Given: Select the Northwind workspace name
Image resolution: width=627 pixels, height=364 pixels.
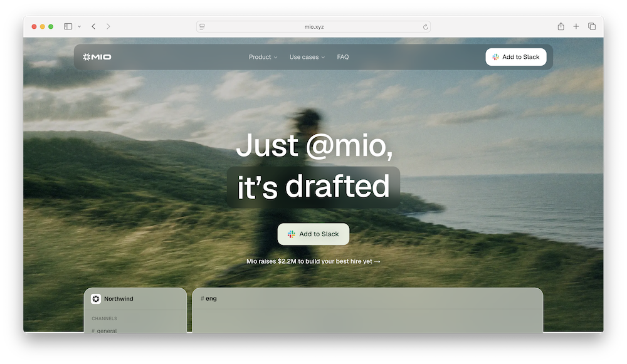Looking at the screenshot, I should coord(119,299).
